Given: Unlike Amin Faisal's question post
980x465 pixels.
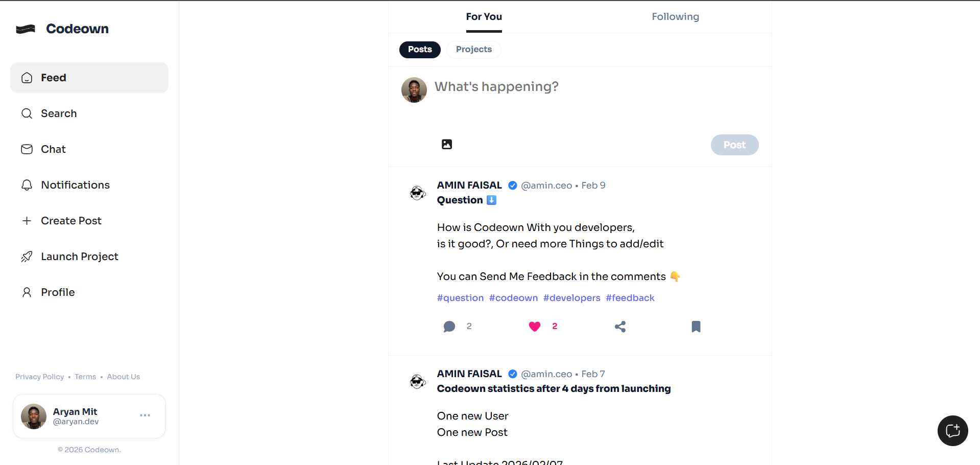Looking at the screenshot, I should [x=534, y=327].
